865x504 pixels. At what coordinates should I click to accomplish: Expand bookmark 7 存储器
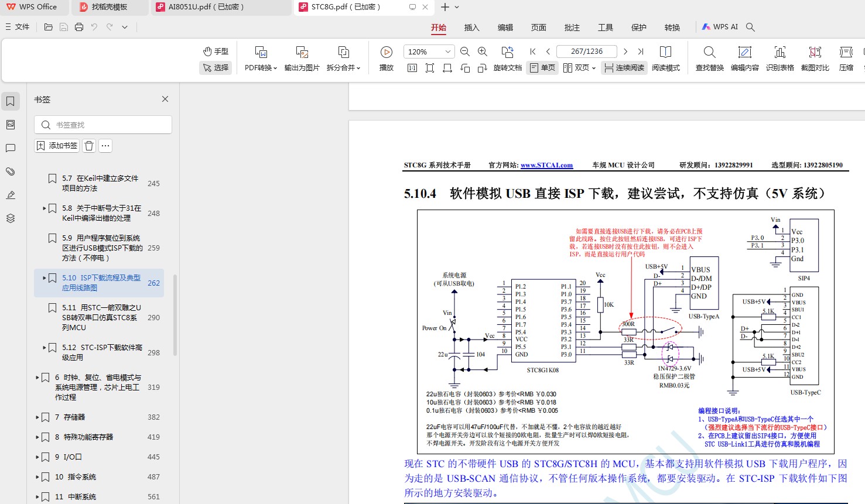click(x=37, y=417)
